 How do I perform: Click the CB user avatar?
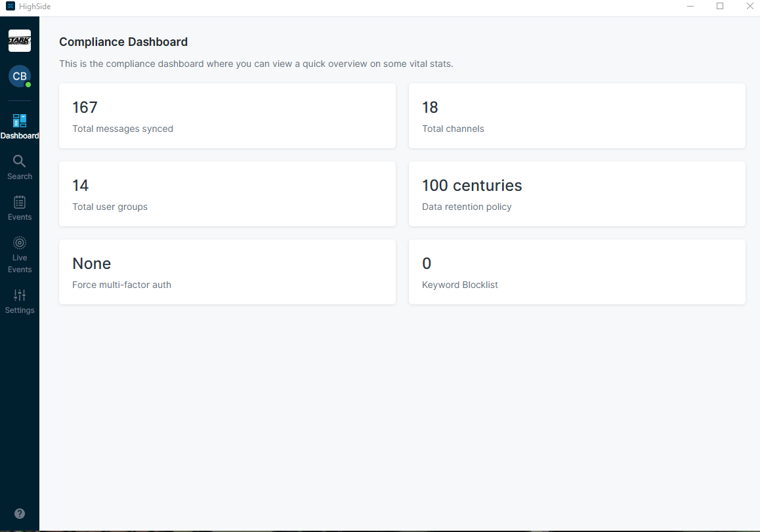(20, 76)
